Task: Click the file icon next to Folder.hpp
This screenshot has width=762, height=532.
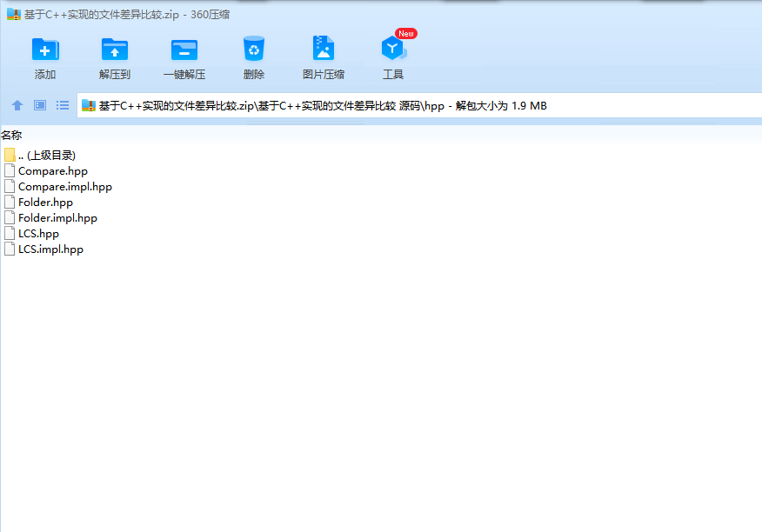Action: click(10, 202)
